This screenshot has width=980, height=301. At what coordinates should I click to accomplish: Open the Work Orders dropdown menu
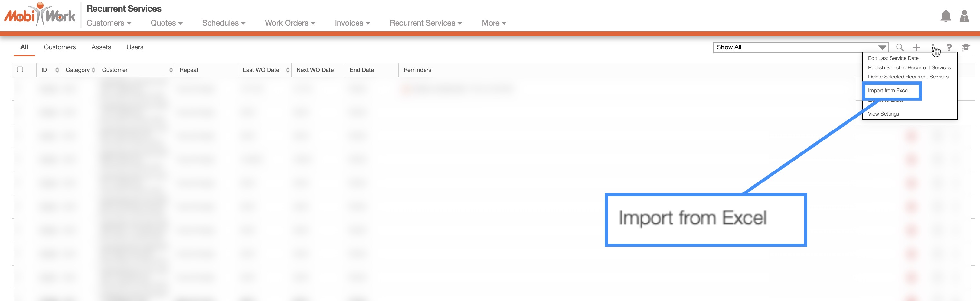289,23
